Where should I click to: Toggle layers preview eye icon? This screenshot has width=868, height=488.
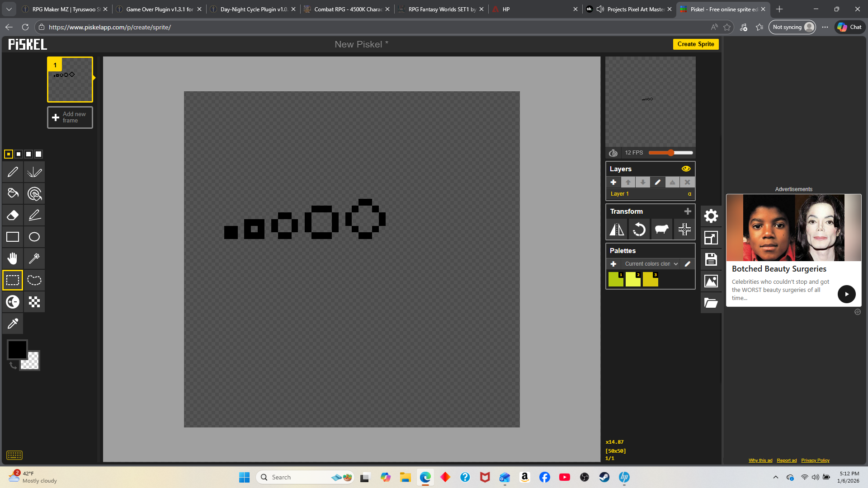tap(686, 169)
